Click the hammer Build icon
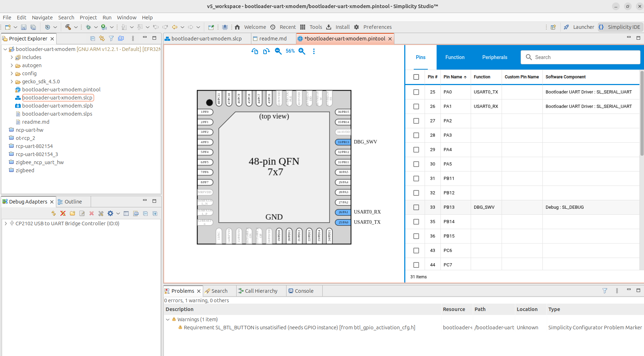Image resolution: width=644 pixels, height=356 pixels. pos(69,27)
